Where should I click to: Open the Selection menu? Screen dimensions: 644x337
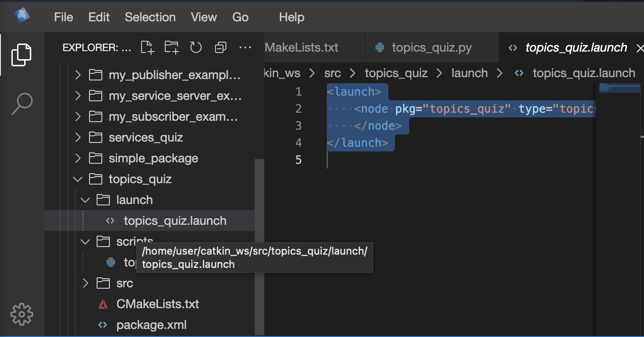point(150,18)
